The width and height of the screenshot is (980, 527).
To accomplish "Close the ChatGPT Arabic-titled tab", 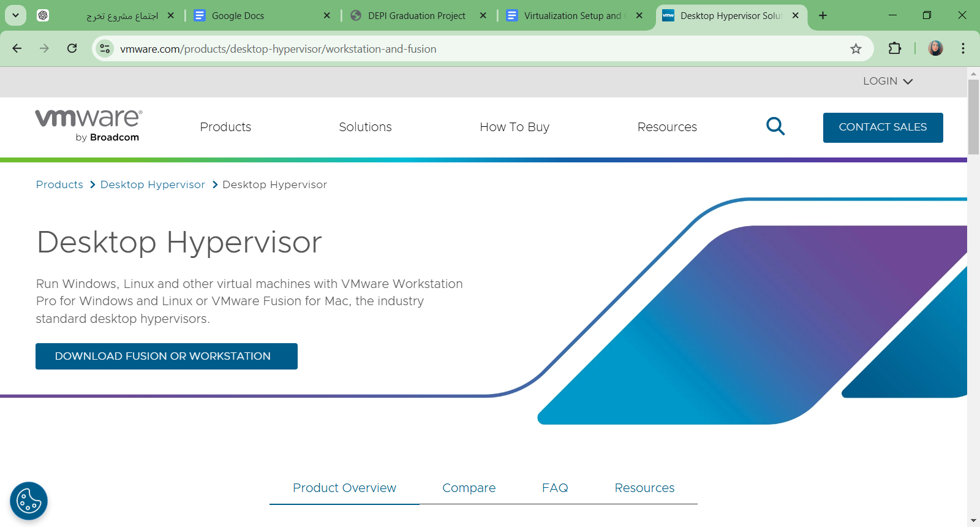I will [171, 15].
